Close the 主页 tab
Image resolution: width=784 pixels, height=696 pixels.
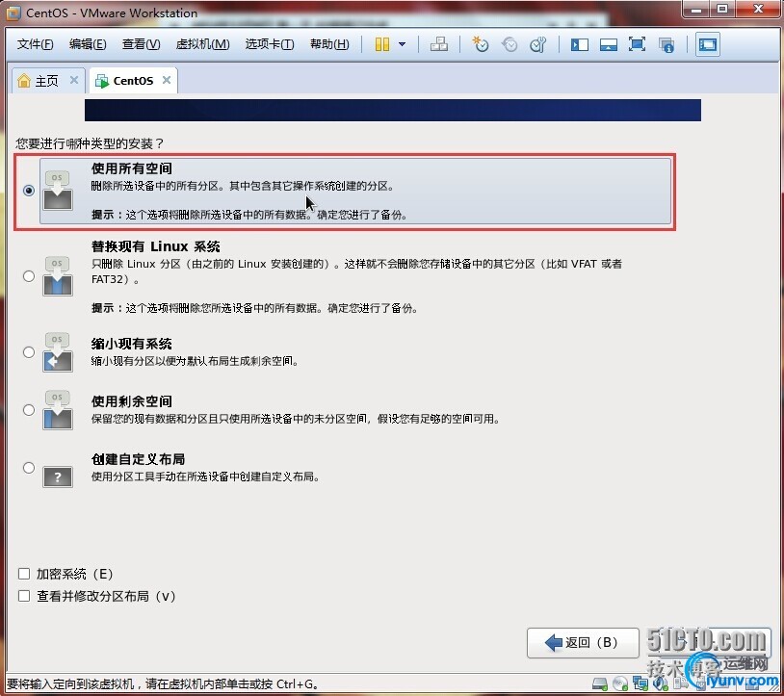coord(74,80)
